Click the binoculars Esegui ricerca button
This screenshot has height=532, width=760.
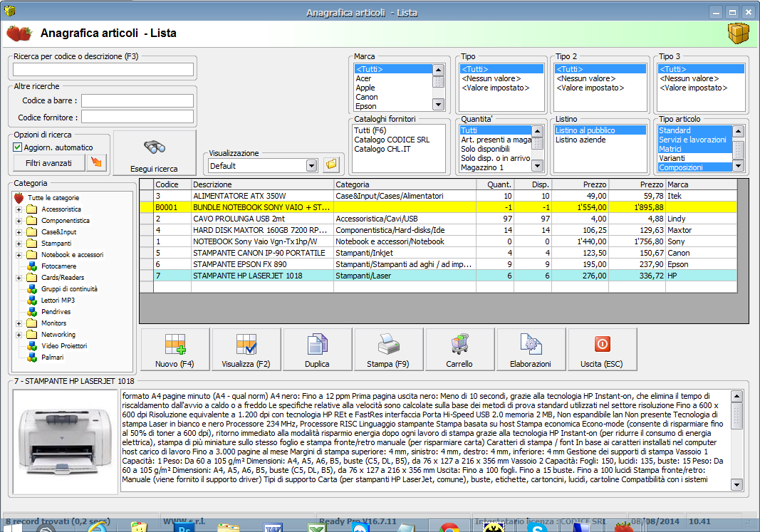tap(155, 153)
